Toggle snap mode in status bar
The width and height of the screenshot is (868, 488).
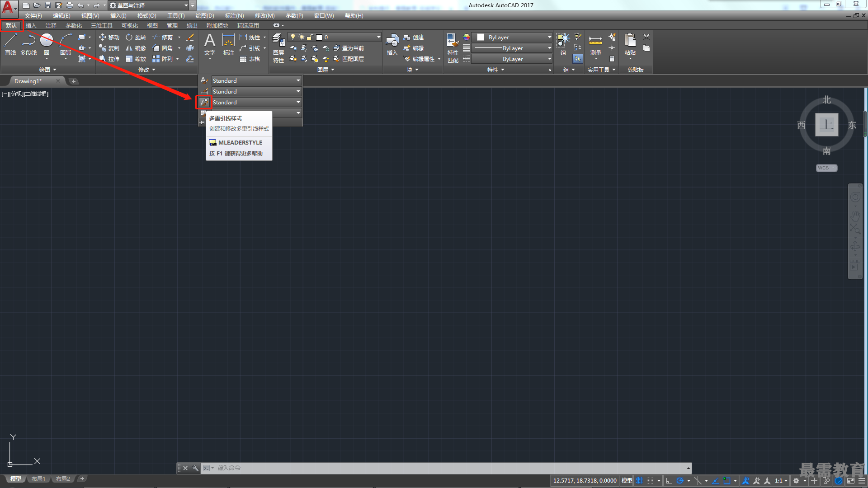coord(650,481)
